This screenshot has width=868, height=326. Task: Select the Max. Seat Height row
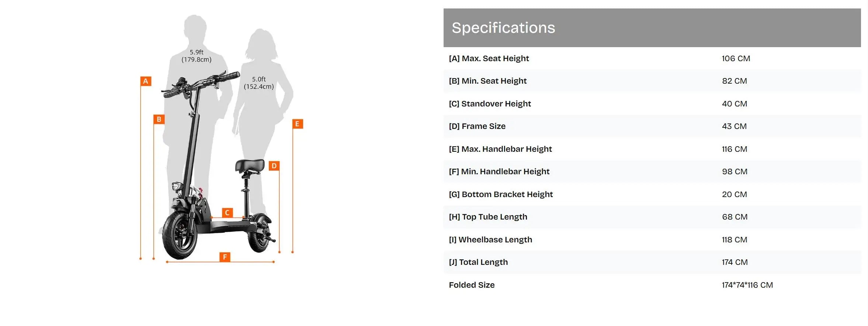click(x=489, y=59)
